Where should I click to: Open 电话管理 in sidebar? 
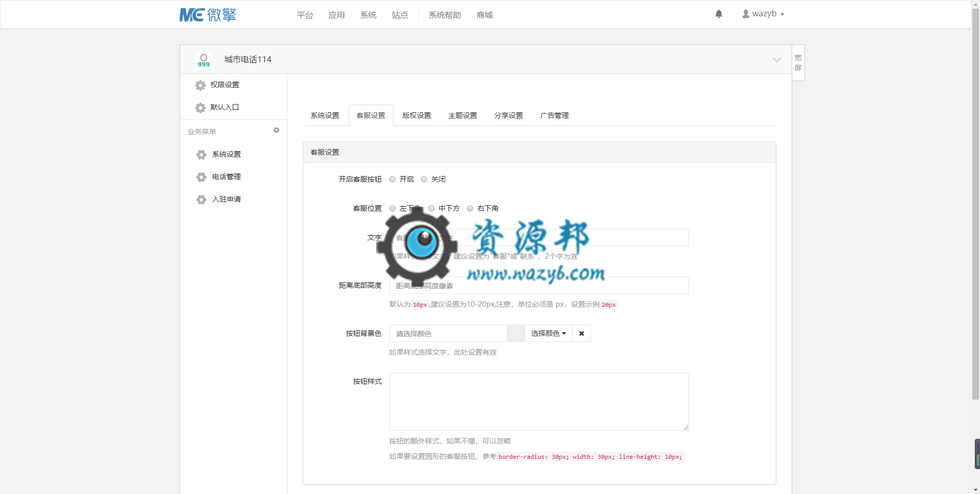pos(227,177)
